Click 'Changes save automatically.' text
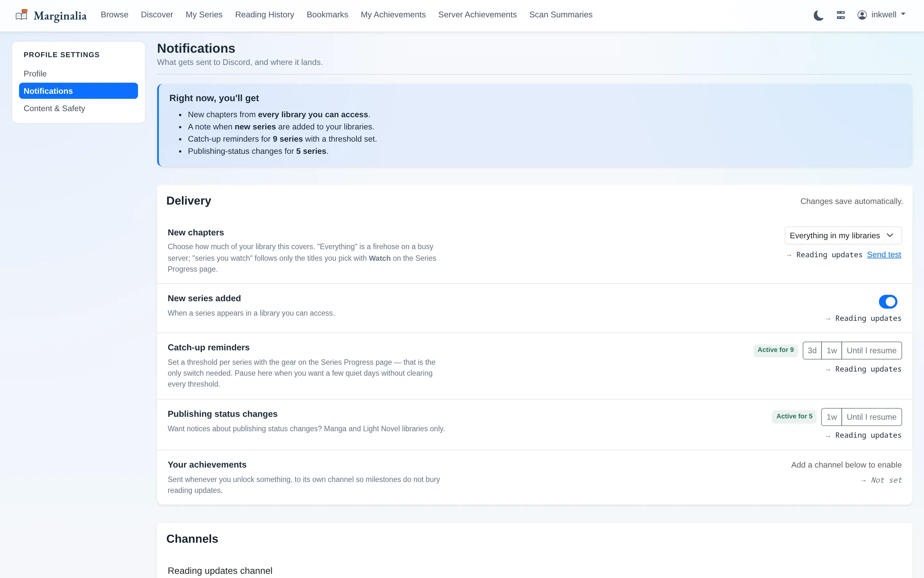The image size is (924, 578). [851, 201]
